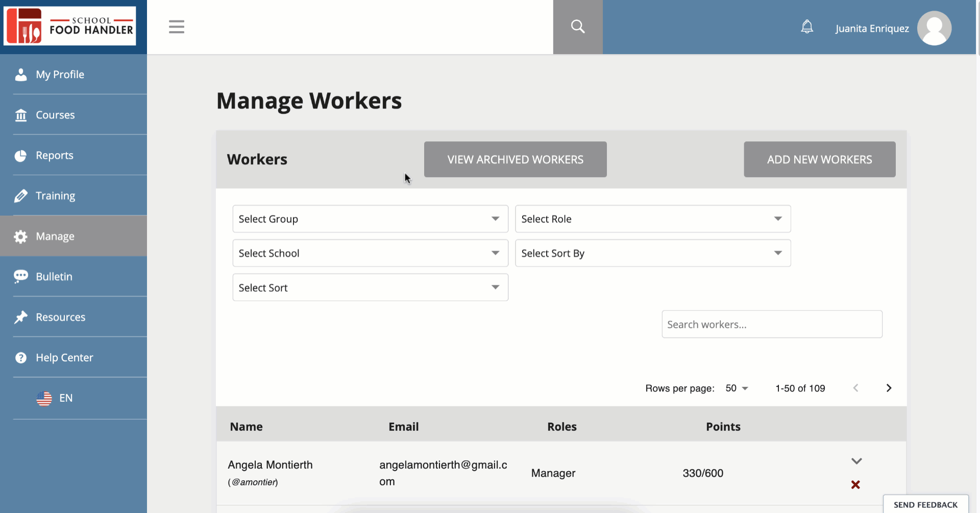
Task: Click the My Profile person icon
Action: pyautogui.click(x=21, y=75)
